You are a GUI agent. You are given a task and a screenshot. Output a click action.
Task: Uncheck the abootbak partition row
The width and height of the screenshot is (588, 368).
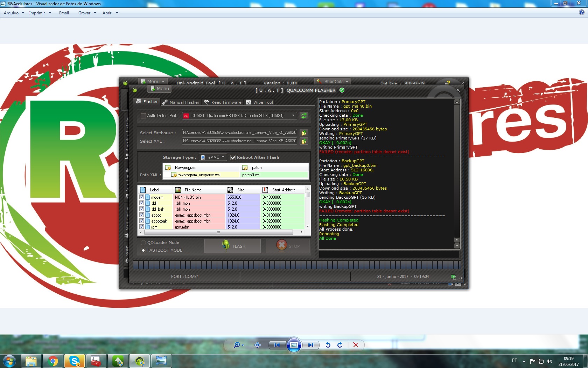tap(141, 221)
